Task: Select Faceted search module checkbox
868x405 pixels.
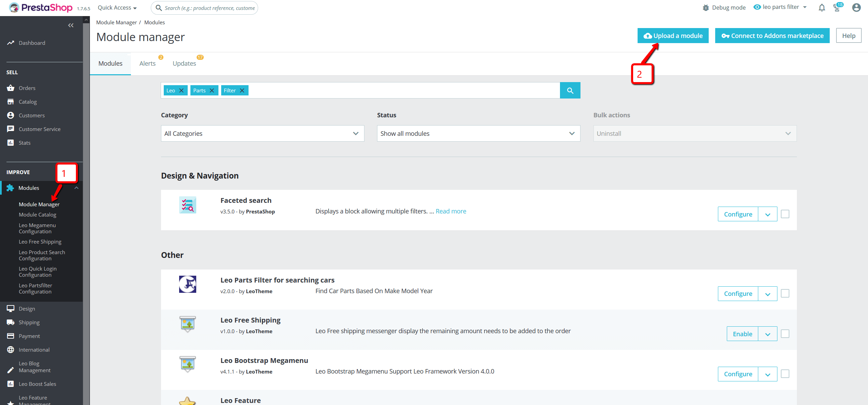Action: point(785,214)
